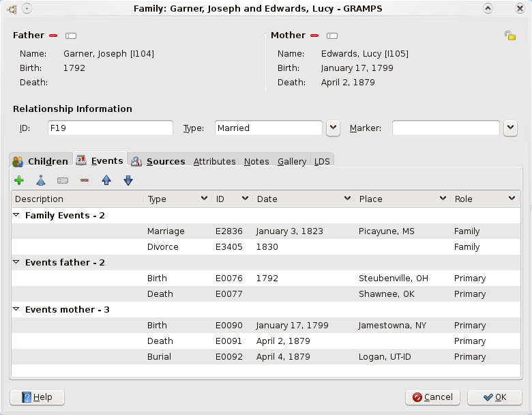The width and height of the screenshot is (532, 415).
Task: Sort by the Place column header
Action: pyautogui.click(x=403, y=199)
